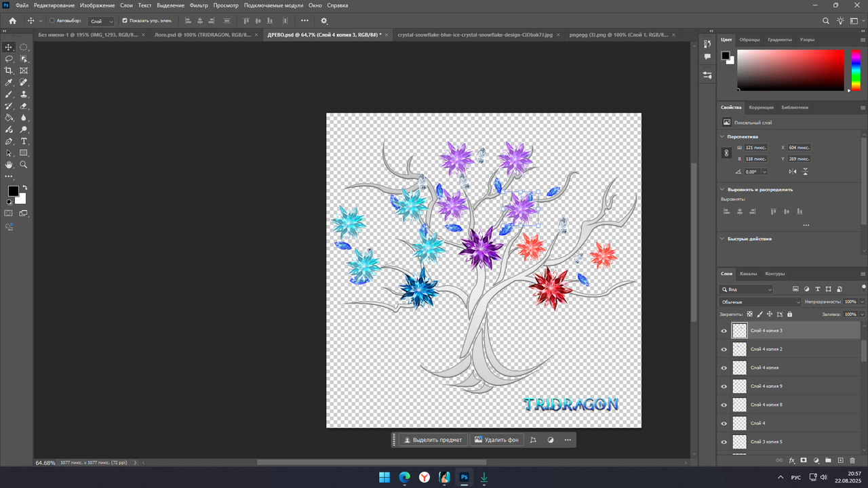Click the search magnifier at top right
The width and height of the screenshot is (868, 488).
click(826, 21)
